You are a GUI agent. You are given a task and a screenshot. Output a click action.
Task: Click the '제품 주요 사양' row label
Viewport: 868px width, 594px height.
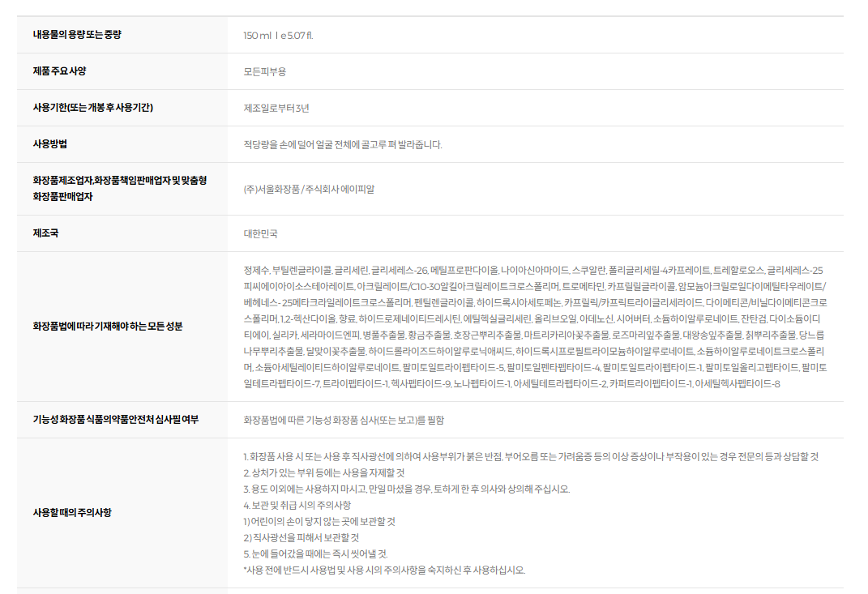pyautogui.click(x=59, y=71)
